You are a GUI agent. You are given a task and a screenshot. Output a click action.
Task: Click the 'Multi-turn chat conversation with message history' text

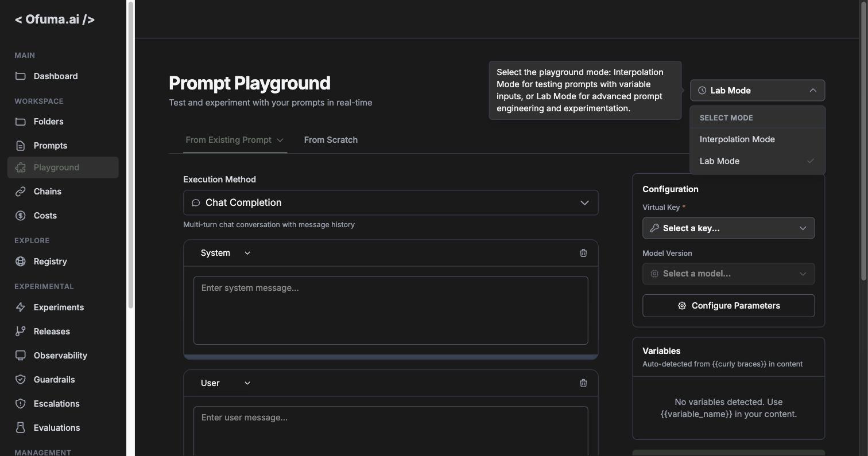pyautogui.click(x=269, y=225)
